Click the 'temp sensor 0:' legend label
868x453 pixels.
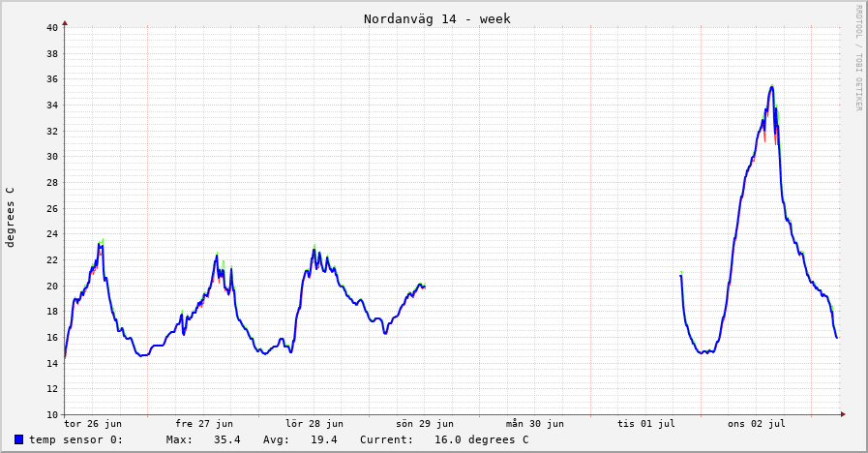tap(75, 439)
